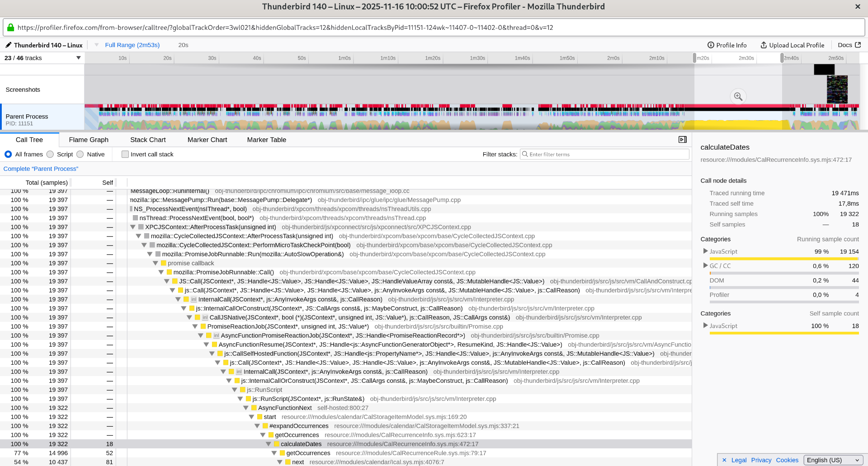
Task: Click the Upload Local Profile button
Action: pos(793,45)
